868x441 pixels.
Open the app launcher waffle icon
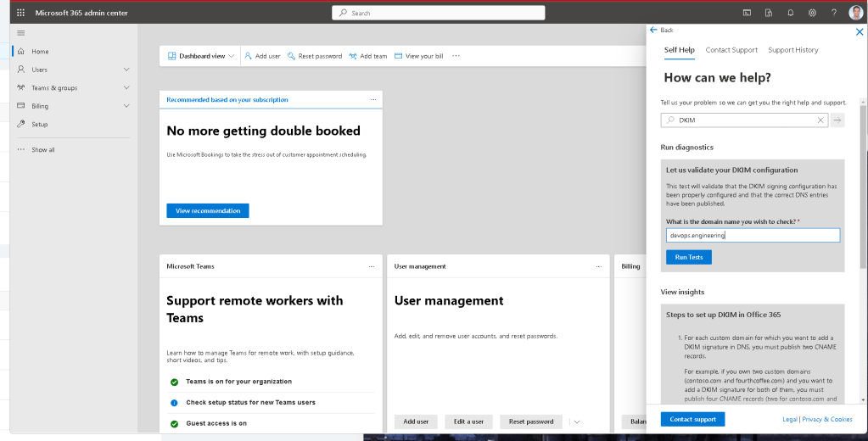(20, 12)
